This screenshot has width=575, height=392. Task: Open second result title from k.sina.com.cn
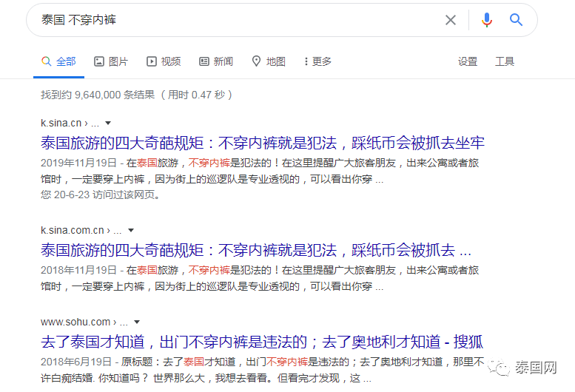coord(255,250)
